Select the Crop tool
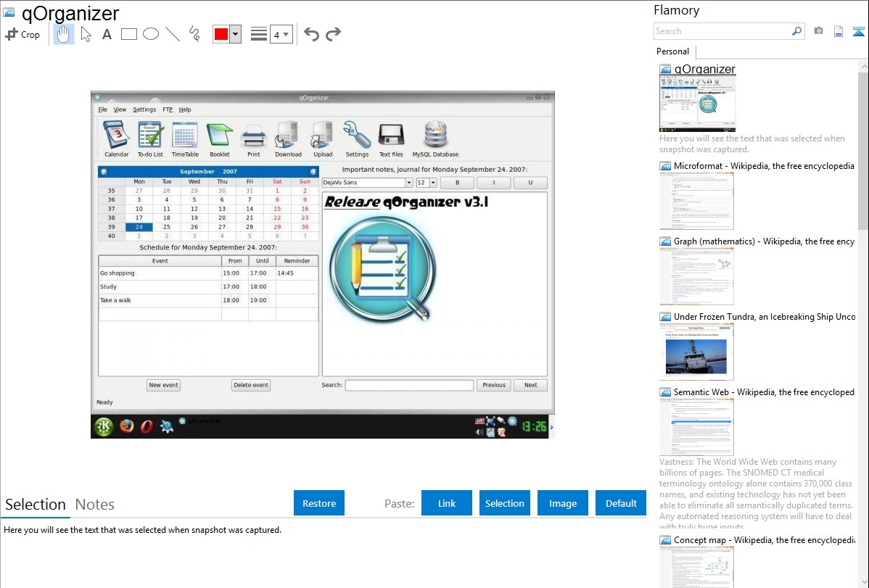 pyautogui.click(x=22, y=34)
